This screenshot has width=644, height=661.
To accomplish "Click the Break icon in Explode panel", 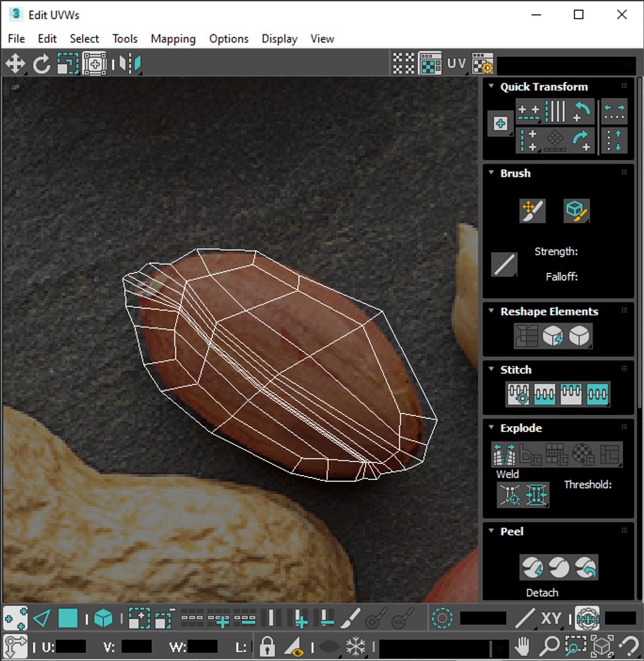I will (x=504, y=454).
